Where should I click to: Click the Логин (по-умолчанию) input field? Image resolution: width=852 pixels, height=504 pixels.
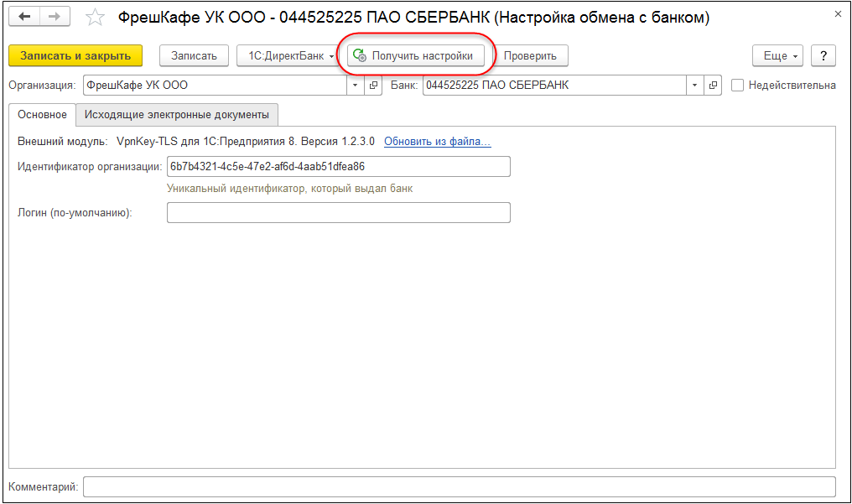click(x=338, y=213)
